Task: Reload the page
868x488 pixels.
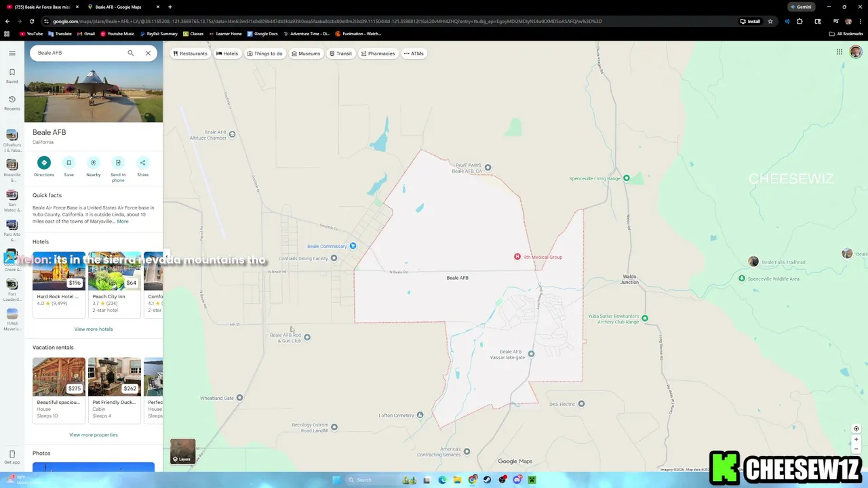Action: point(31,21)
